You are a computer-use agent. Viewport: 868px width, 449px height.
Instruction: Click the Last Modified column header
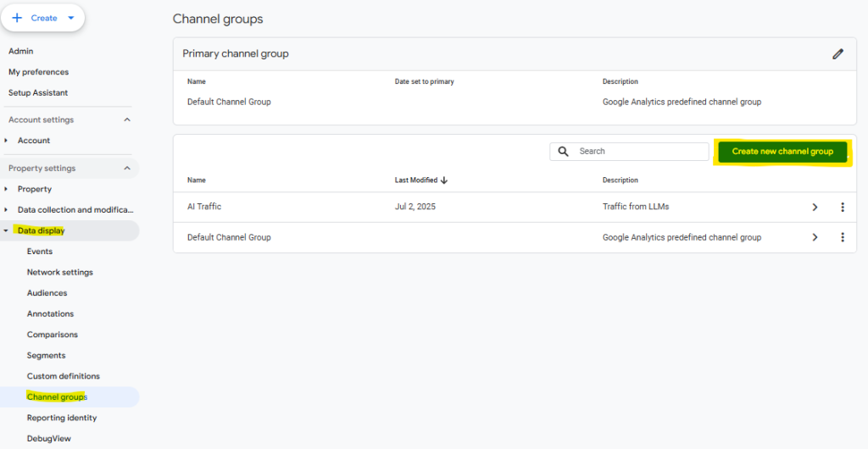(415, 180)
